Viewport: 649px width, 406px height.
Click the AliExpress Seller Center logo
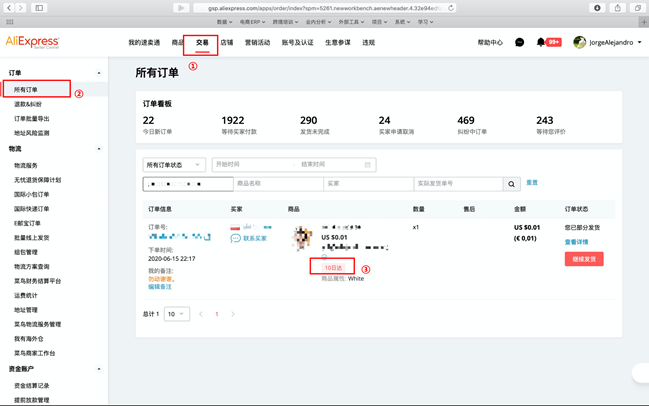click(32, 42)
